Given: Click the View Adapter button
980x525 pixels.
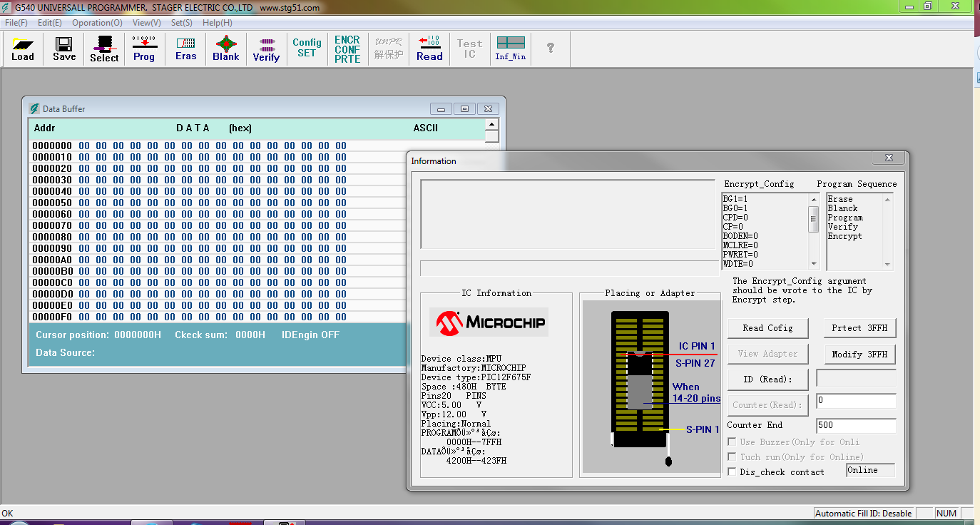Looking at the screenshot, I should click(767, 354).
